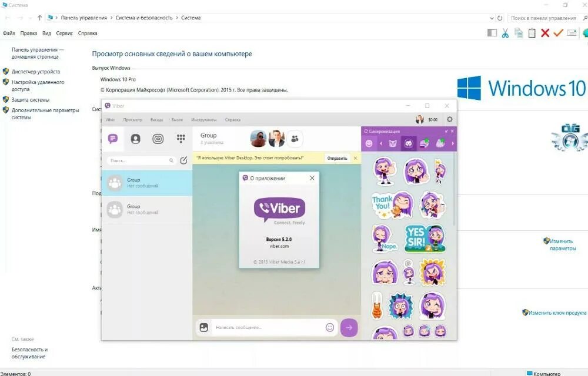This screenshot has width=588, height=376.
Task: Click the Up arrow navigation button
Action: point(40,18)
